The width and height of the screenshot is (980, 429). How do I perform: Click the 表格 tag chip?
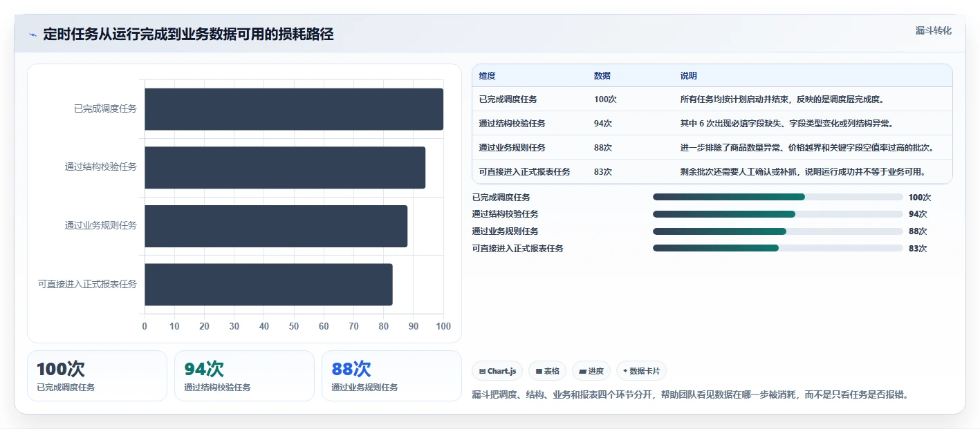[547, 371]
